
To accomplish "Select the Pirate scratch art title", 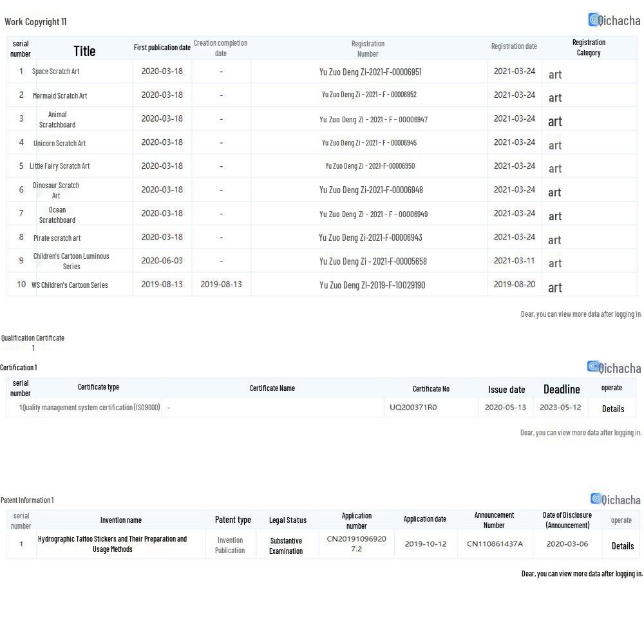I will click(x=57, y=238).
